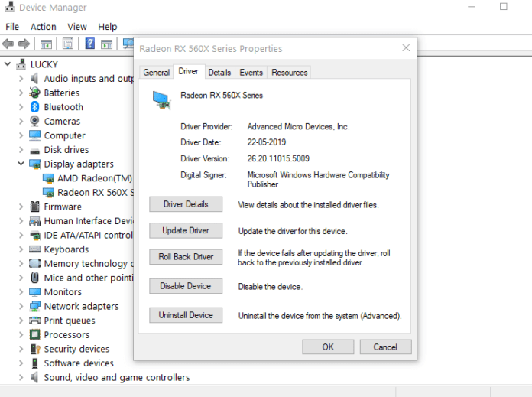Confirm with the OK button
Viewport: 532px width, 397px height.
tap(328, 347)
